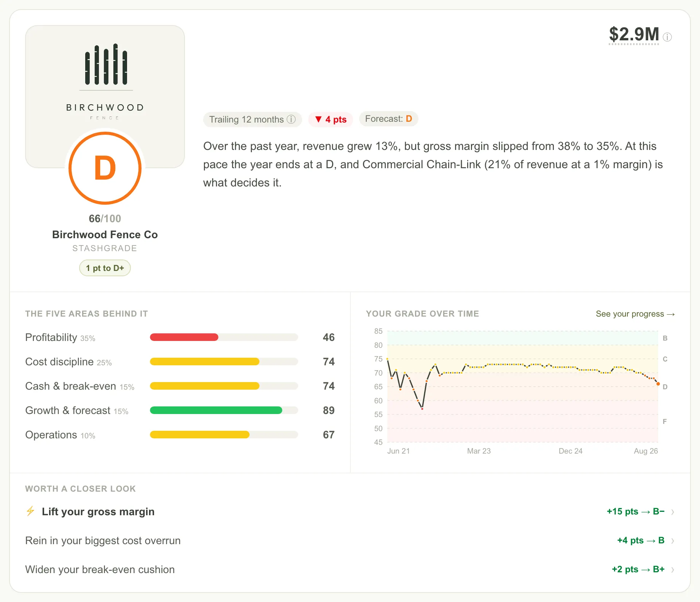
Task: Click the Growth & forecast 15% label
Action: point(77,411)
